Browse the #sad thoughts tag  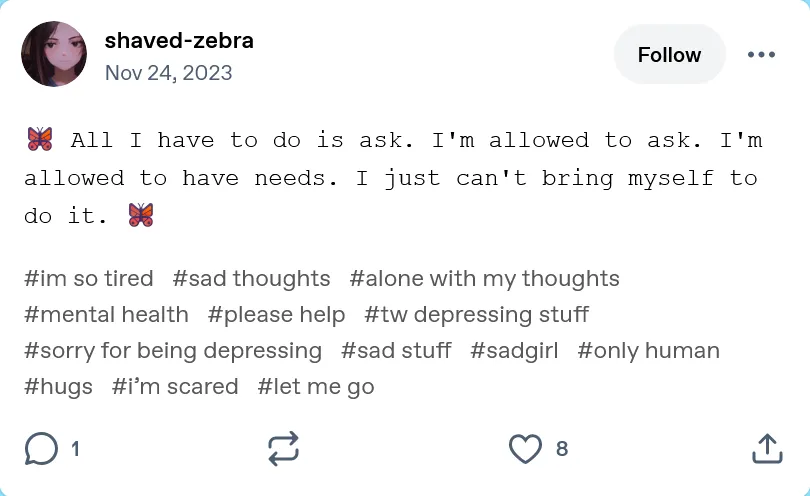point(251,279)
